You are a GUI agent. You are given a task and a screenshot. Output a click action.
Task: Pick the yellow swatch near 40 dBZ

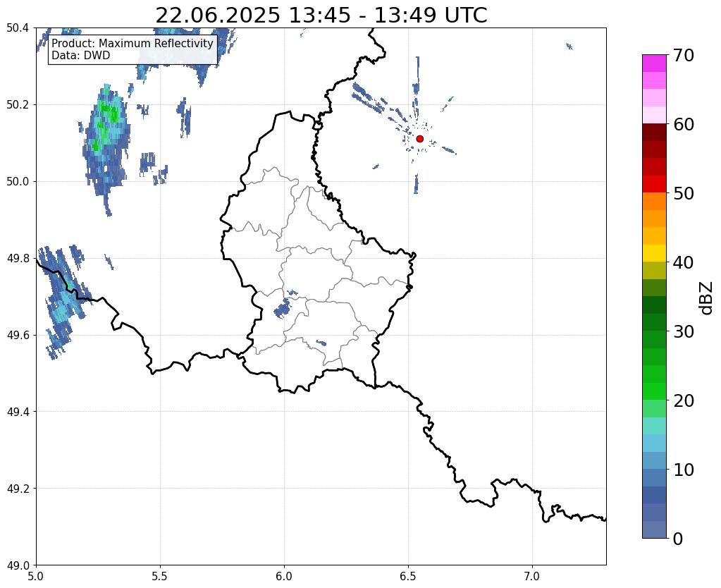(x=654, y=253)
